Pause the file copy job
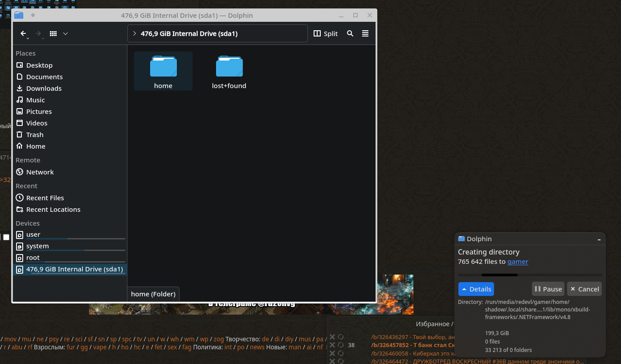Screen dimensions: 621x364 pyautogui.click(x=548, y=289)
